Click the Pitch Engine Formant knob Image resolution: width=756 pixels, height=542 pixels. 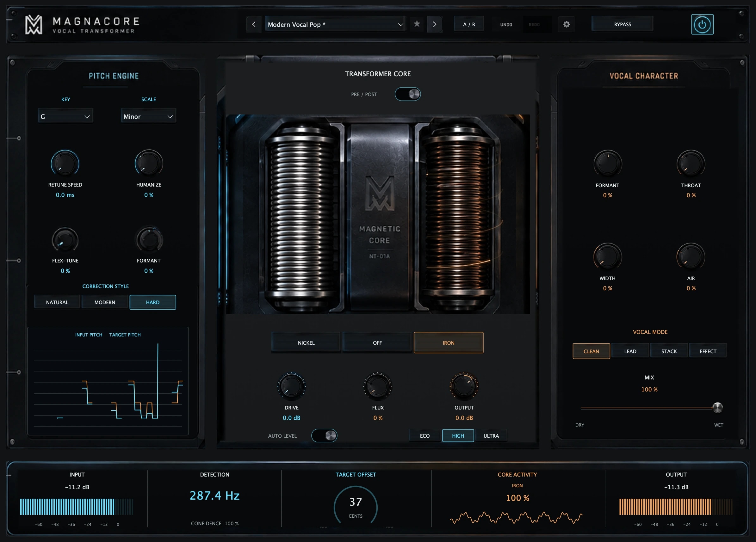click(149, 240)
